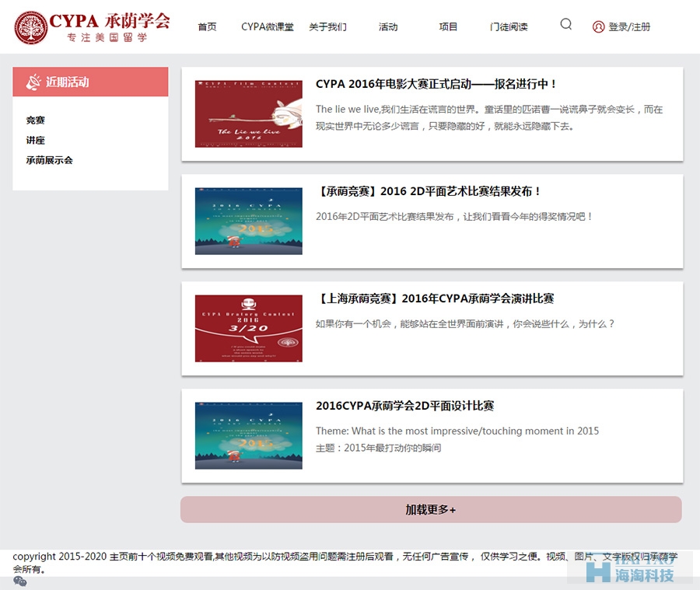This screenshot has width=700, height=590.
Task: Open the 活动 navigation menu
Action: click(388, 26)
